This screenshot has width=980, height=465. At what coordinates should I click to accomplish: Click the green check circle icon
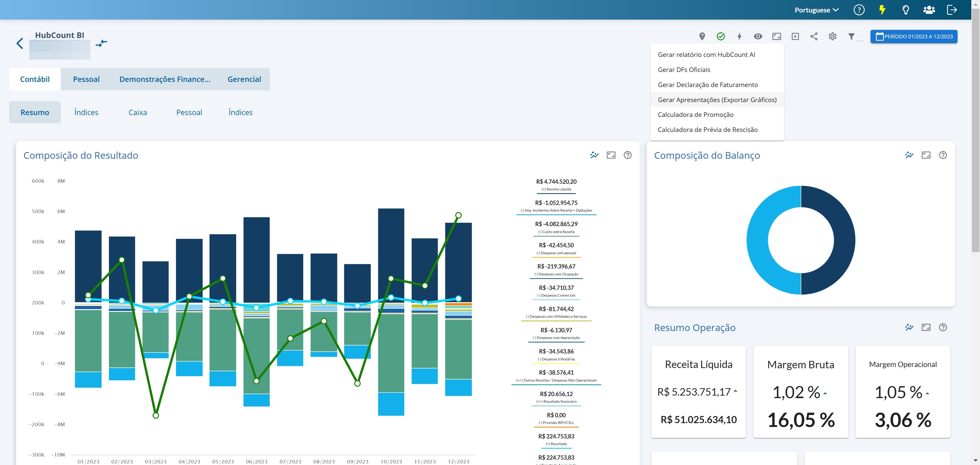tap(720, 36)
